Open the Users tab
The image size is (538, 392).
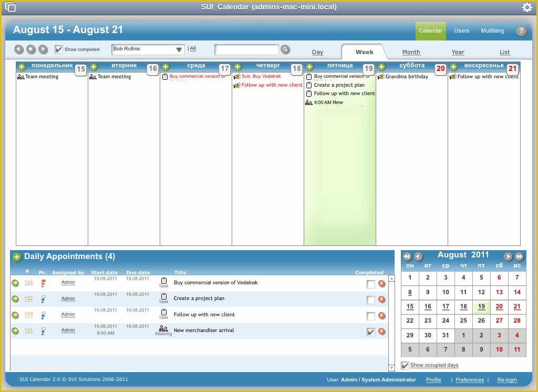coord(461,30)
